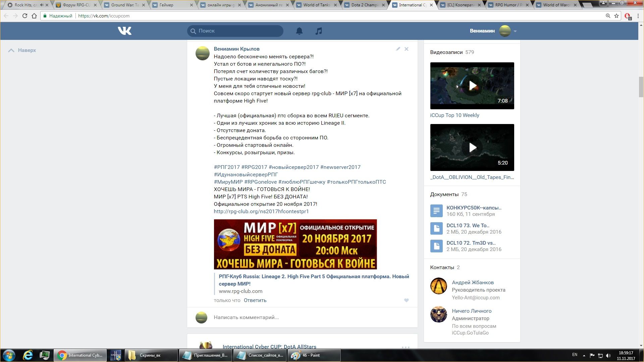Switch to the Dota 2 Champions tab
Screen dimensions: 644x362
[365, 5]
